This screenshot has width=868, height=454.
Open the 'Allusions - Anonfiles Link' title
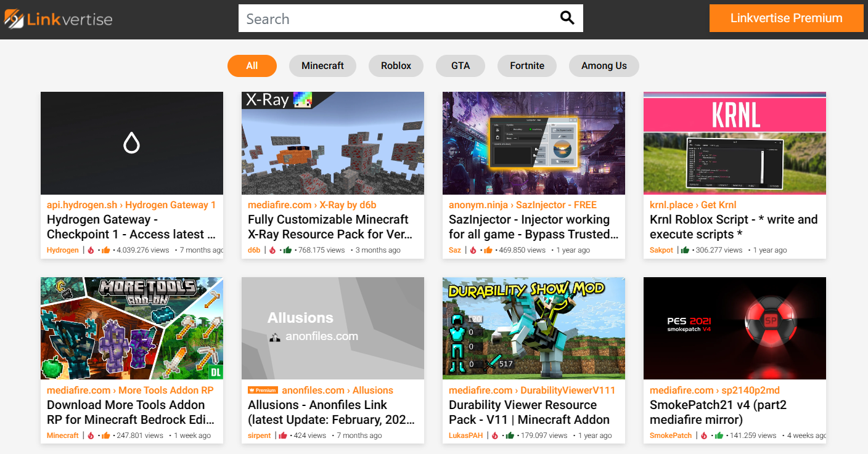332,412
